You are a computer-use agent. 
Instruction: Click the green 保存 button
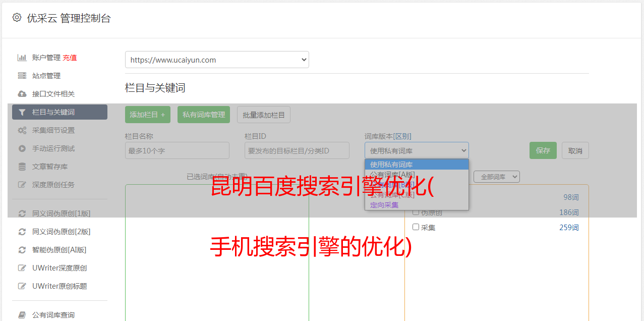(x=543, y=150)
